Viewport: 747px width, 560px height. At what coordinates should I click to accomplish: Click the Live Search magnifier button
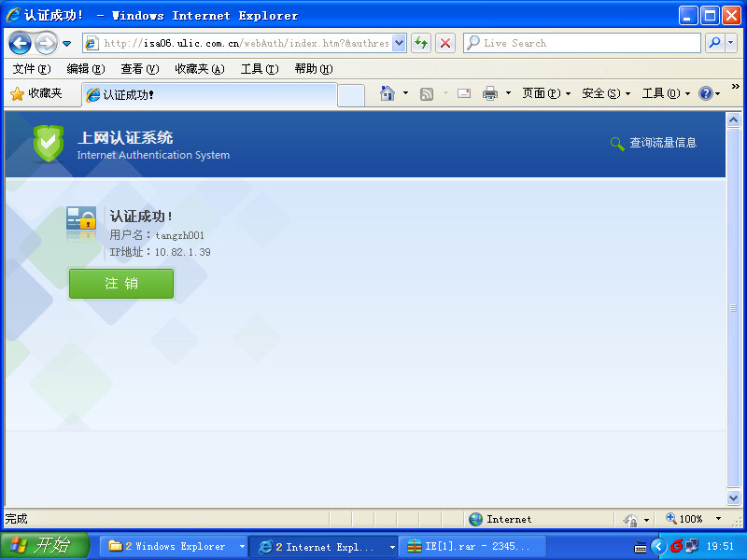coord(714,43)
